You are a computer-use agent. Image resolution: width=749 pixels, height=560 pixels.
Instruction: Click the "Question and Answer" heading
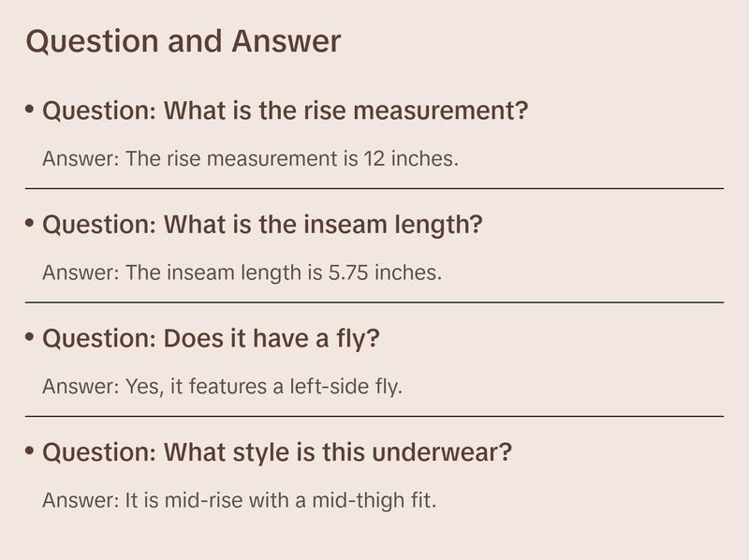coord(184,41)
